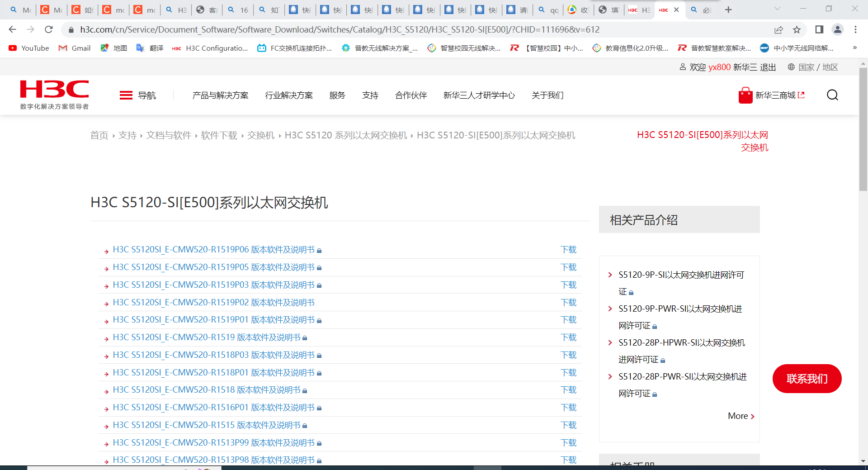The width and height of the screenshot is (868, 470).
Task: Open the R1518P01 版本软件及说明书 link
Action: [214, 373]
